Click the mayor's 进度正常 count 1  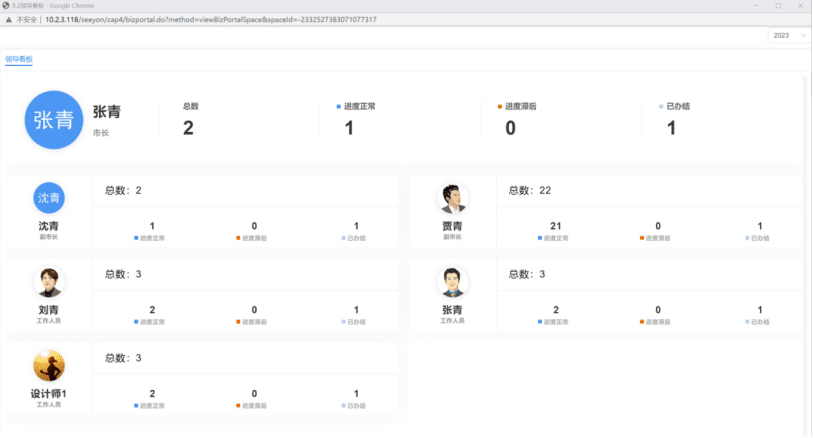pyautogui.click(x=349, y=128)
